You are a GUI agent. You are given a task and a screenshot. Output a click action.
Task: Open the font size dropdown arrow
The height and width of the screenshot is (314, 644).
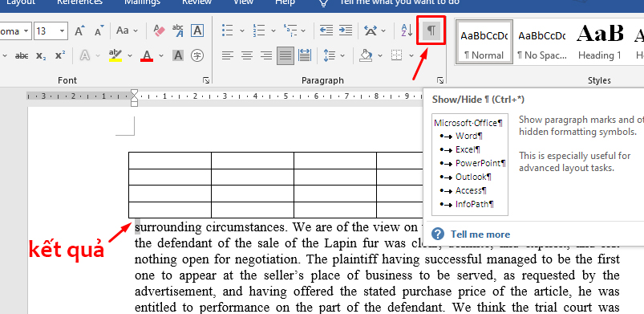(x=63, y=31)
